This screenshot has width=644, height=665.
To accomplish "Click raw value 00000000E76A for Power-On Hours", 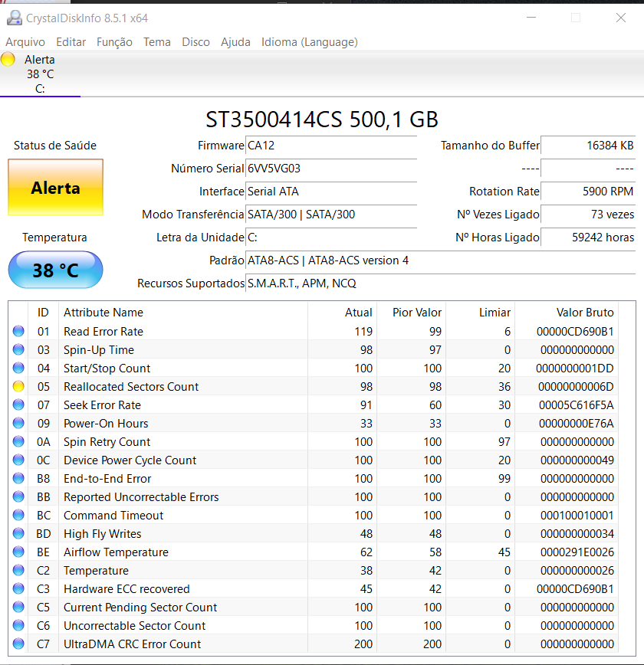I will click(576, 423).
